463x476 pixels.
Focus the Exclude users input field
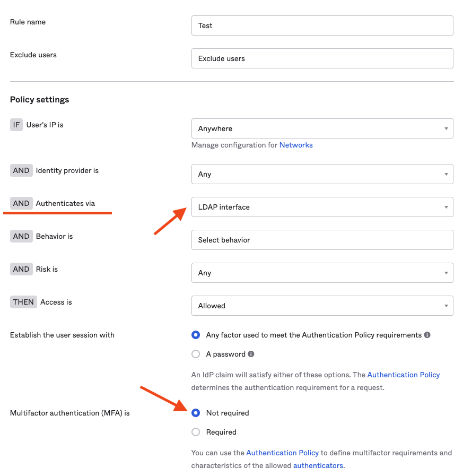click(x=322, y=58)
